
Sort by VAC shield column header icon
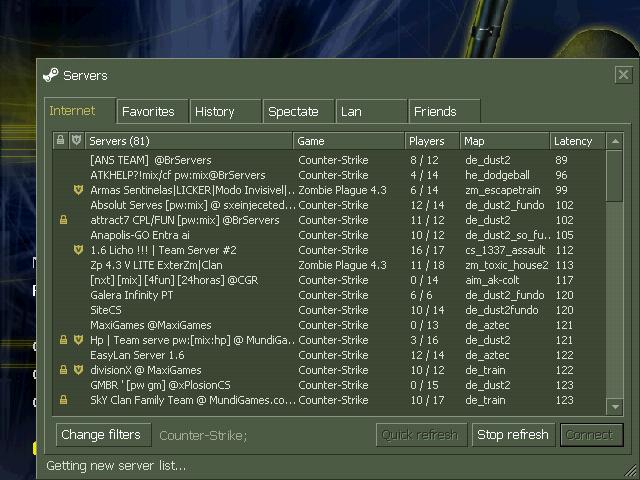(76, 141)
